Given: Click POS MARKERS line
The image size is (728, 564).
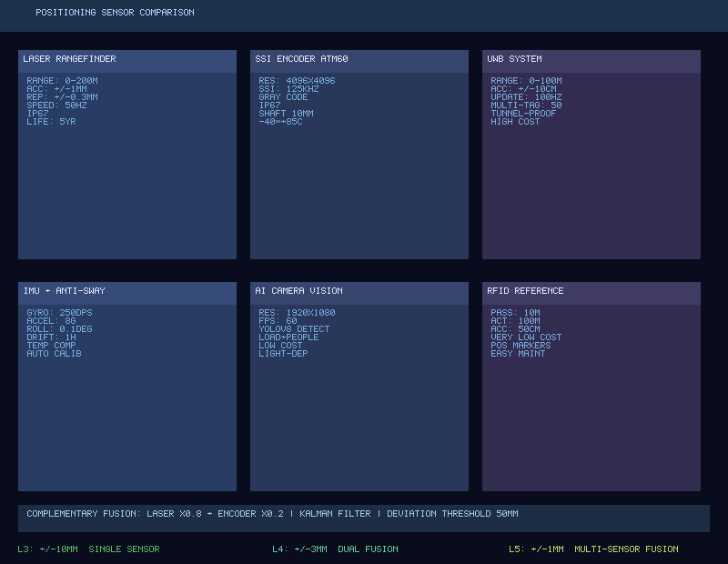Looking at the screenshot, I should (521, 346).
